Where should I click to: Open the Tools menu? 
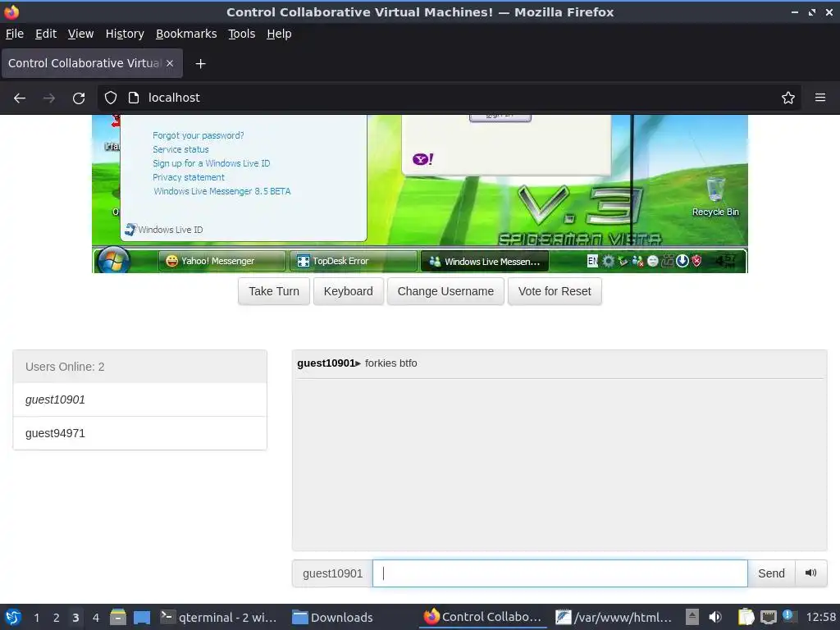click(242, 34)
